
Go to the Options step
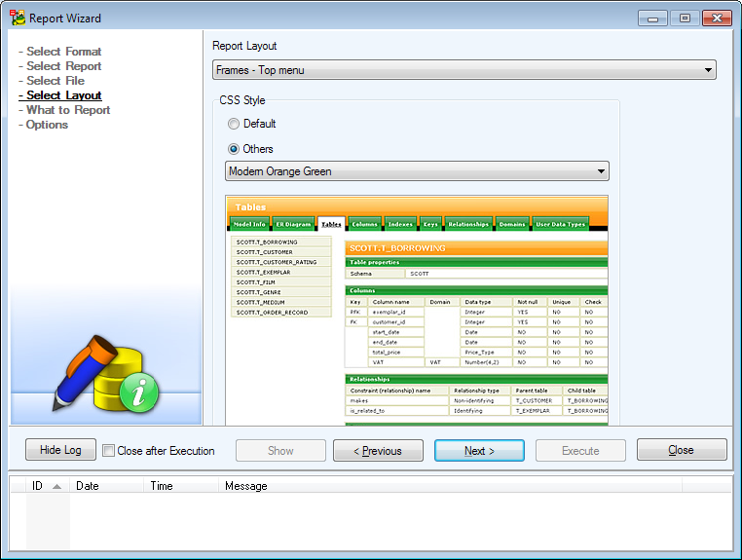tap(43, 125)
